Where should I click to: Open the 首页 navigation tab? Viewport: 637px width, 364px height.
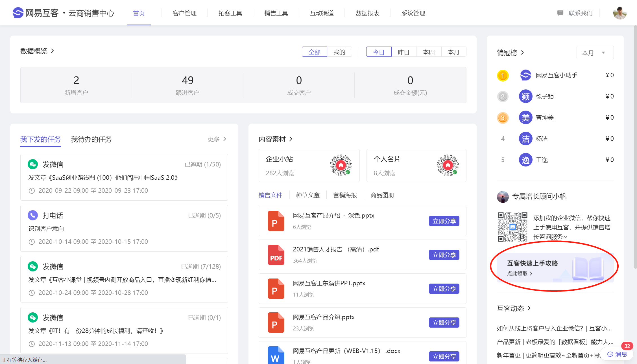(139, 13)
